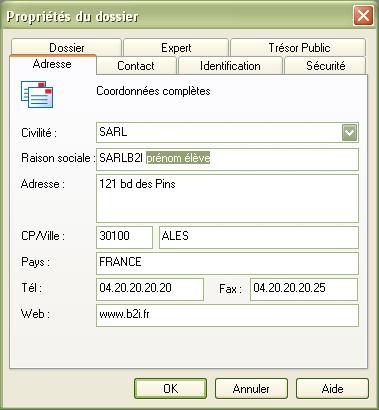The image size is (379, 410).
Task: Click the Fax field 04.20.20.20.25
Action: tap(304, 289)
